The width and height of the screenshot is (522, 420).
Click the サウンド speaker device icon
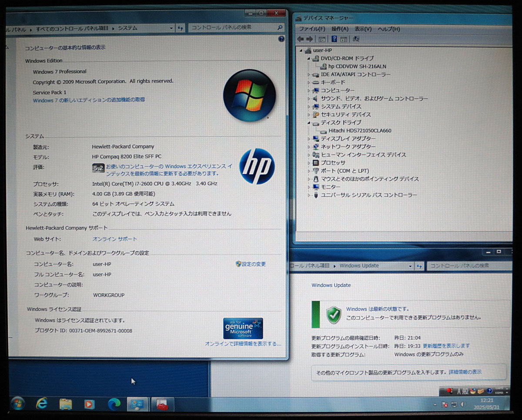point(316,98)
